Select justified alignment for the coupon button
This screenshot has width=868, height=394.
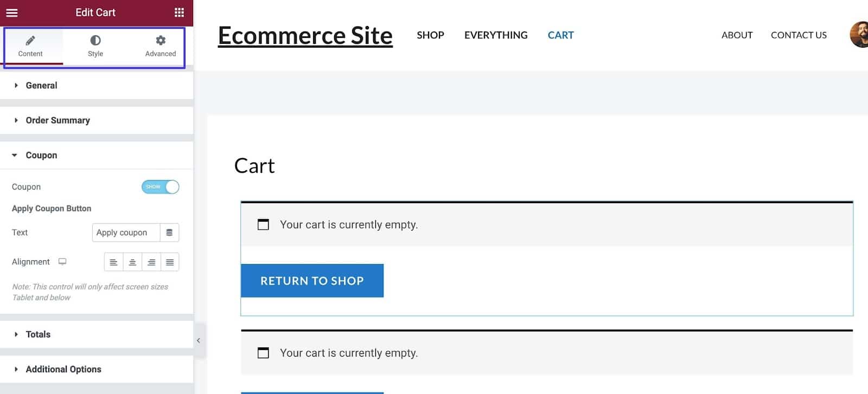coord(170,262)
